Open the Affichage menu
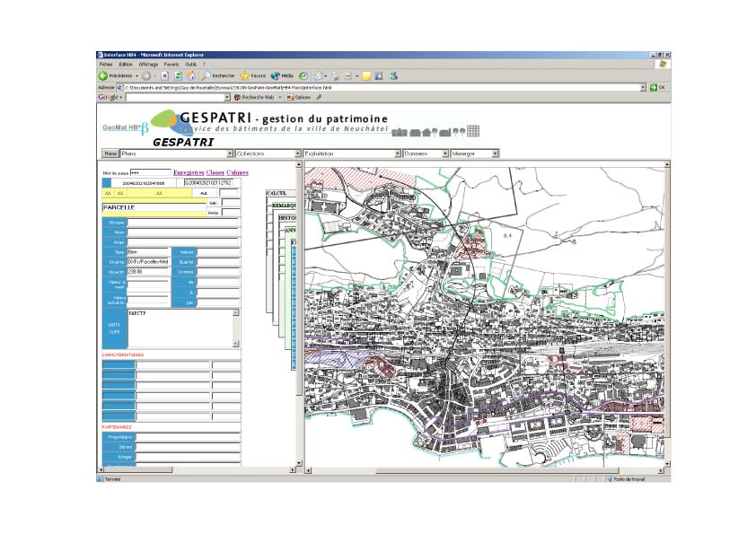 (x=148, y=64)
